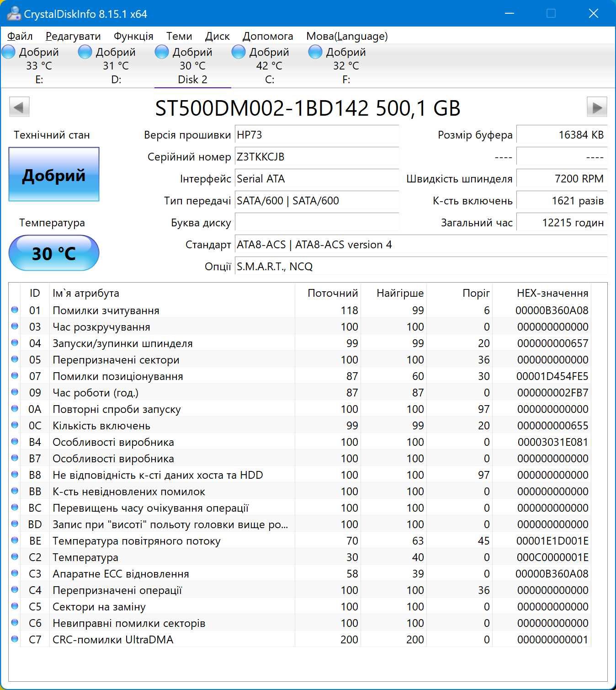
Task: Select disk E: health orb
Action: 8,52
